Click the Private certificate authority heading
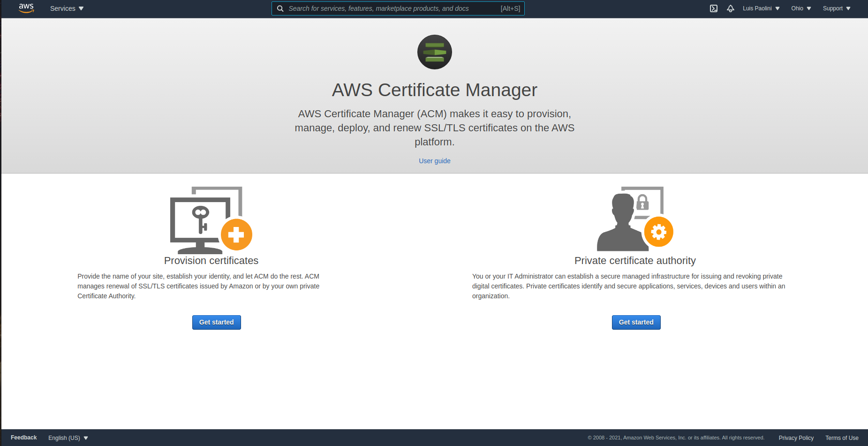 [x=635, y=261]
